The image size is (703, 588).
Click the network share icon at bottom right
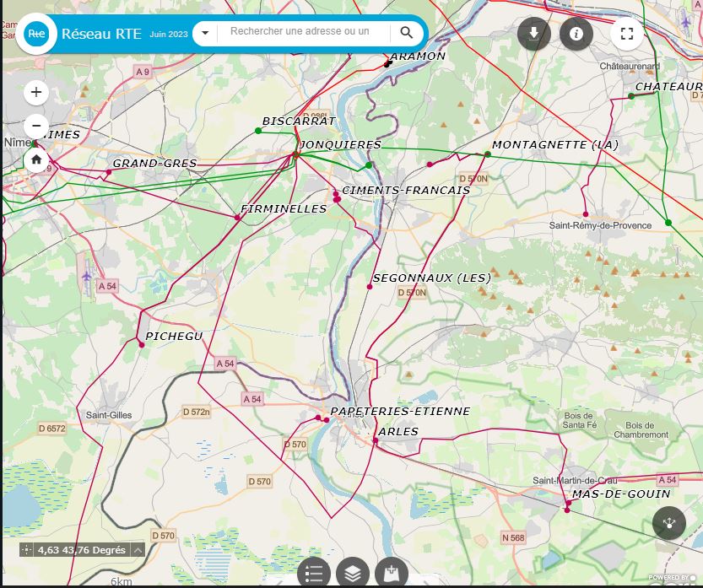click(669, 523)
